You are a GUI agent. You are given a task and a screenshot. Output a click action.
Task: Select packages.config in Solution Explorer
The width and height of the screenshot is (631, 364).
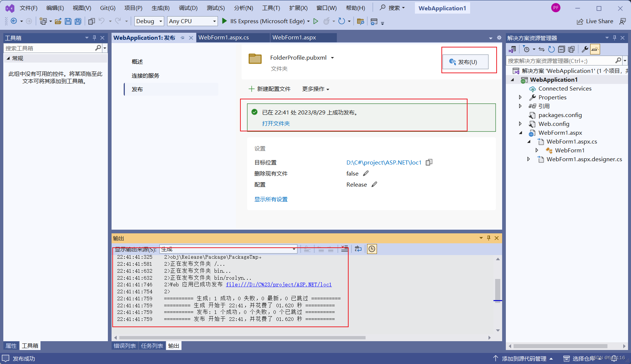point(560,115)
